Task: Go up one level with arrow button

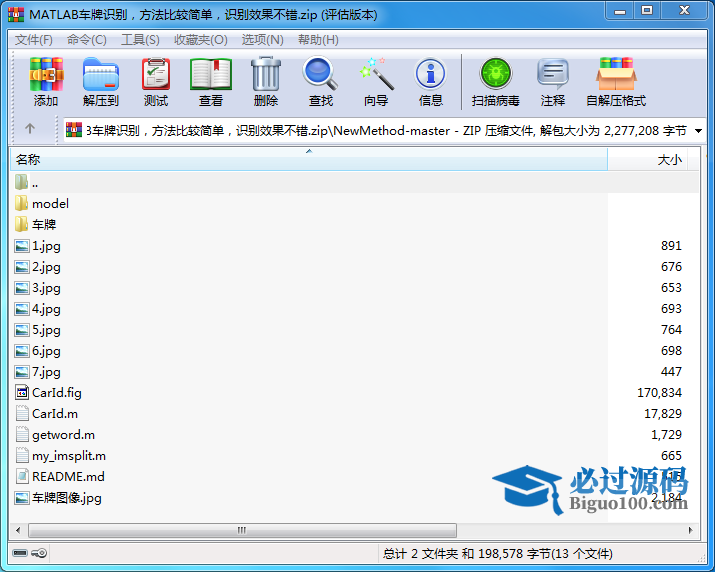Action: coord(30,129)
